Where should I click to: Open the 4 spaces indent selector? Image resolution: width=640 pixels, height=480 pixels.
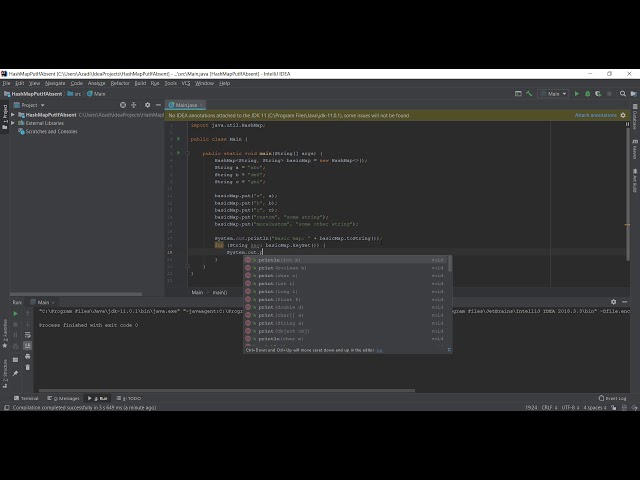pyautogui.click(x=595, y=408)
